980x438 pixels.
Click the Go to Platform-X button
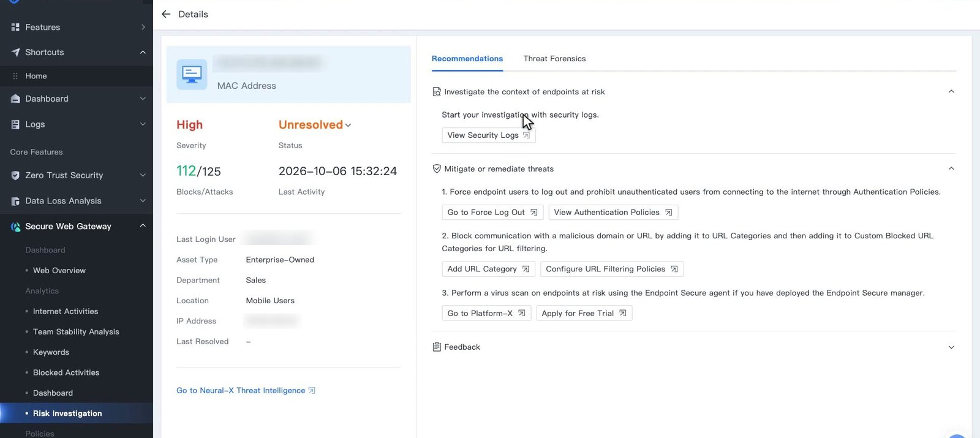pyautogui.click(x=486, y=313)
